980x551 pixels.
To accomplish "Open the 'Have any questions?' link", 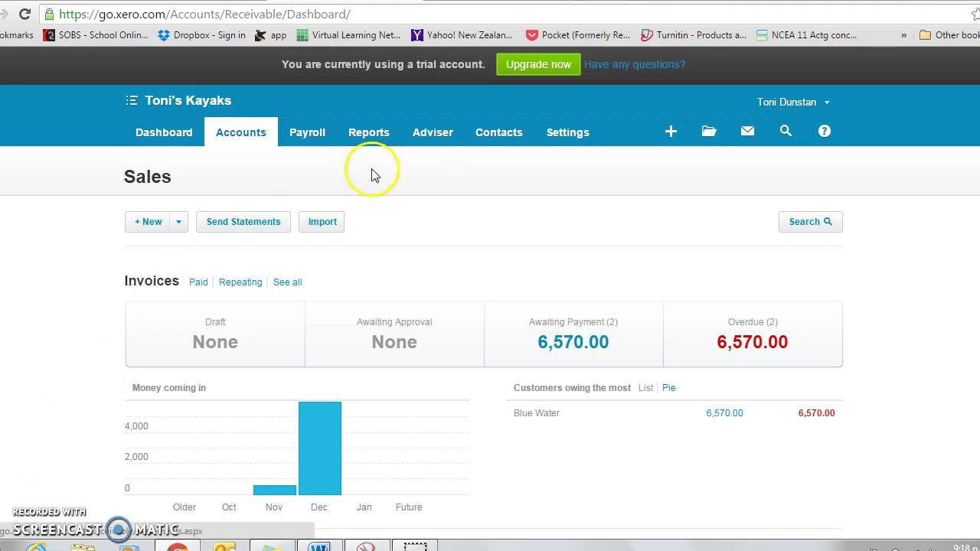I will [x=635, y=64].
